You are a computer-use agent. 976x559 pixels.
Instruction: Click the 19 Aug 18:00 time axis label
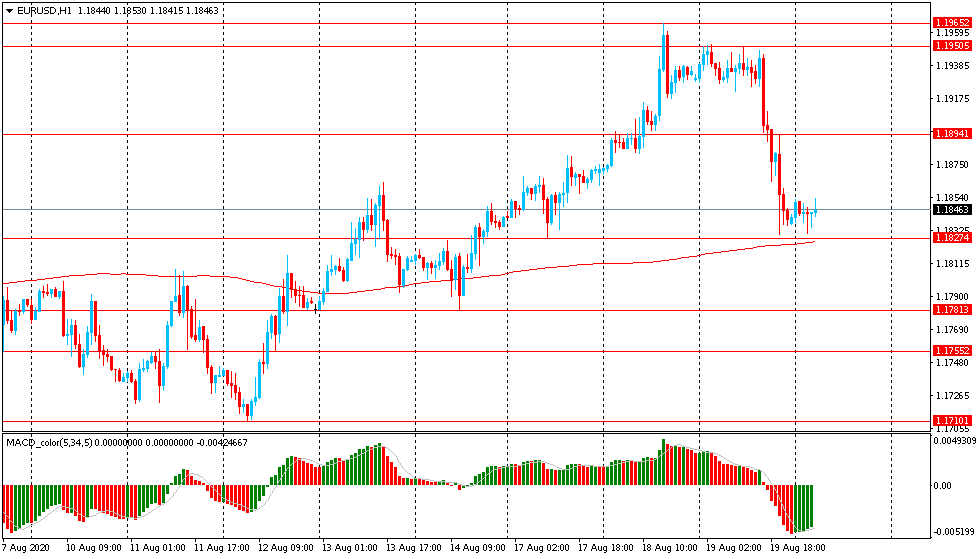pos(797,548)
